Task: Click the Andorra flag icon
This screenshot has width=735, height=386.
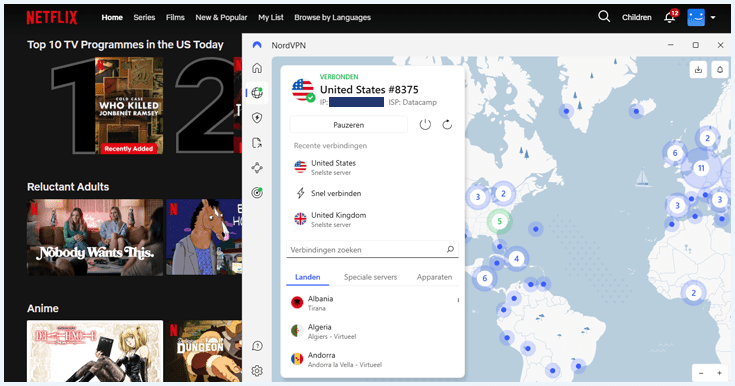Action: (297, 359)
